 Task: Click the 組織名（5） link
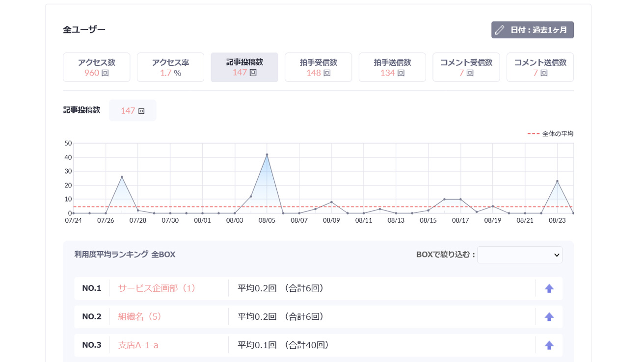tap(140, 317)
